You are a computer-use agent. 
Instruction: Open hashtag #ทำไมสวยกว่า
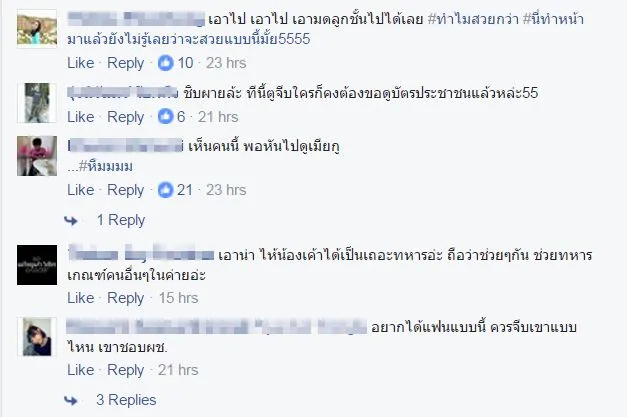tap(473, 19)
